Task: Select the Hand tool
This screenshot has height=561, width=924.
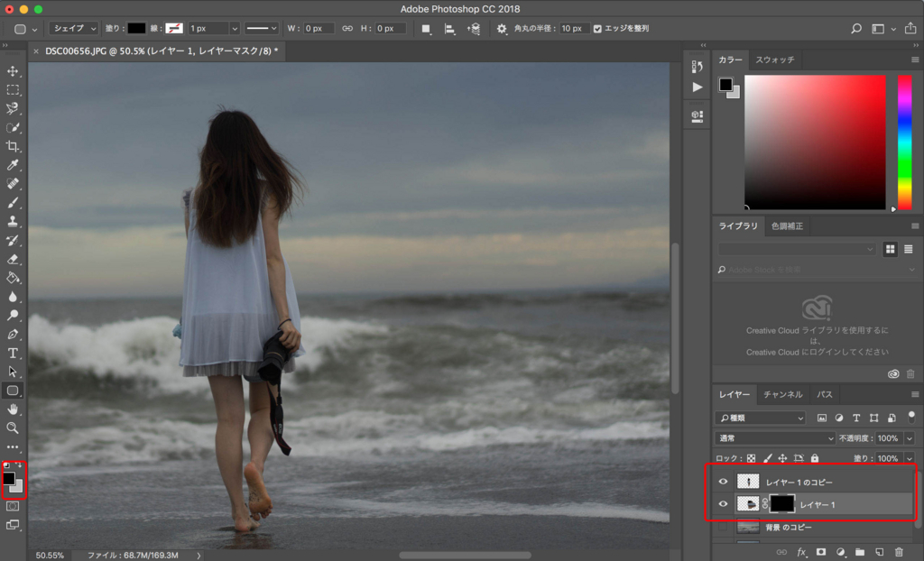Action: (13, 409)
